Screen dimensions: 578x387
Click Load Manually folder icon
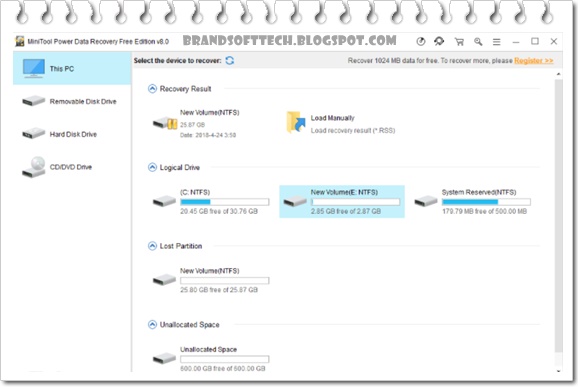pyautogui.click(x=296, y=122)
